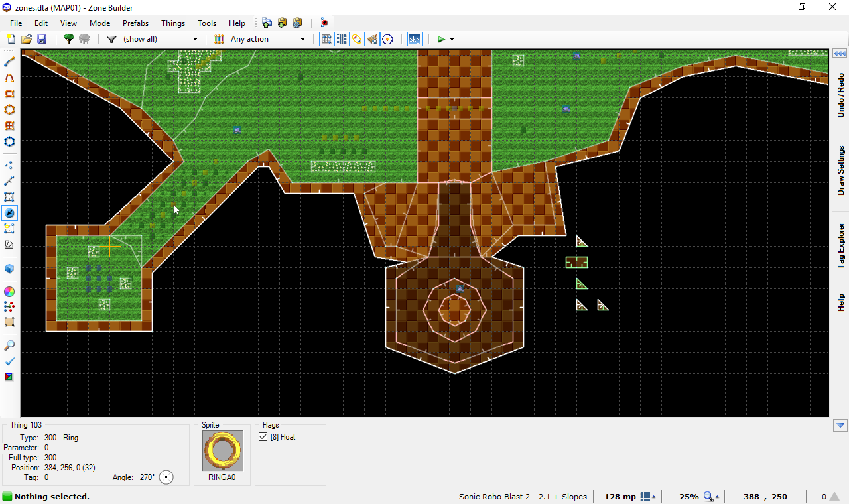Switch to Things mode
849x504 pixels.
point(9,212)
